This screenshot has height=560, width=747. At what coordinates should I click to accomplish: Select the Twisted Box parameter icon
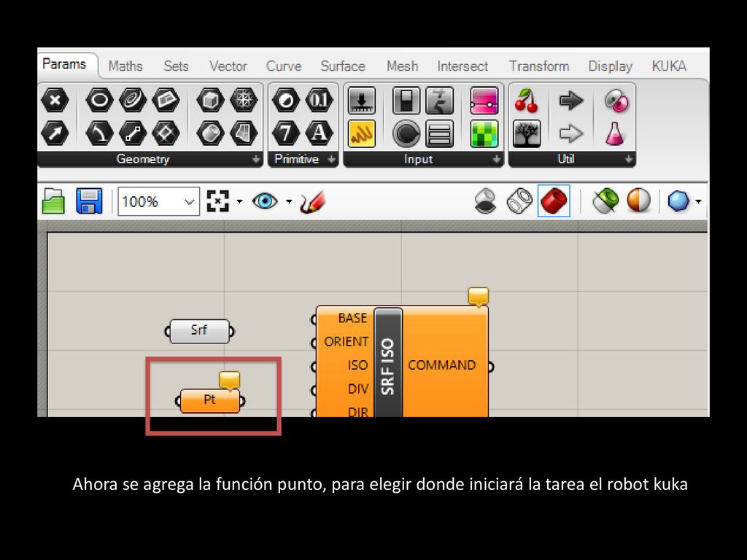244,133
